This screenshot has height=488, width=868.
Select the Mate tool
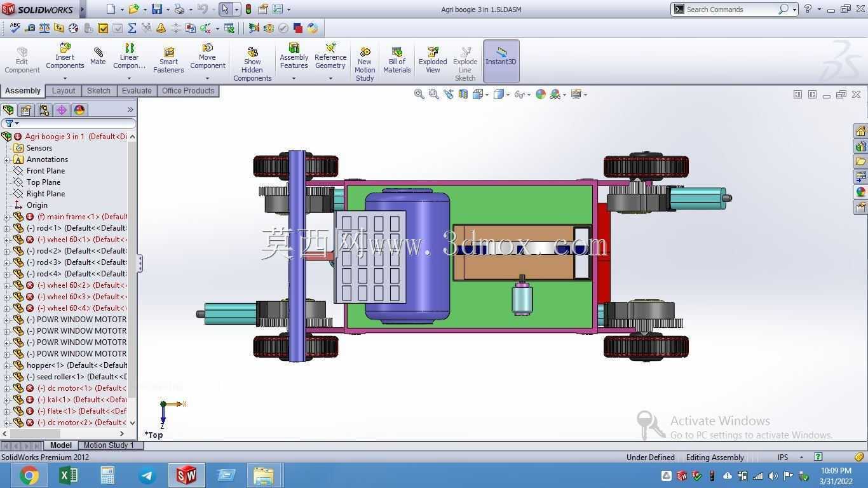tap(98, 57)
